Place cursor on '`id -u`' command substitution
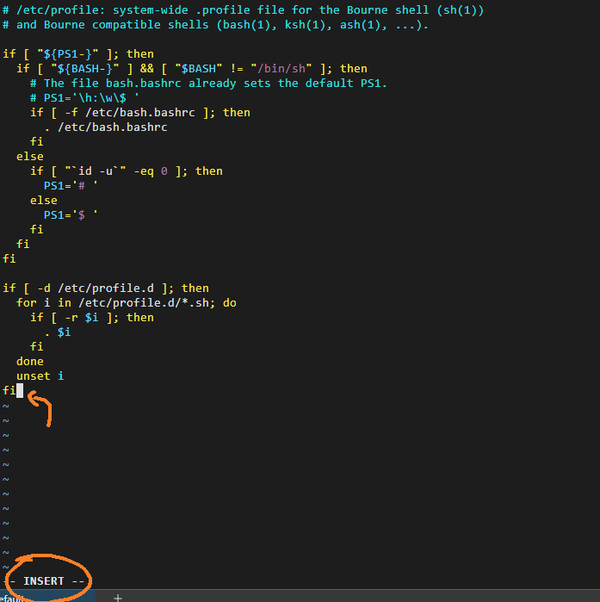Screen dimensions: 600x602 click(95, 171)
